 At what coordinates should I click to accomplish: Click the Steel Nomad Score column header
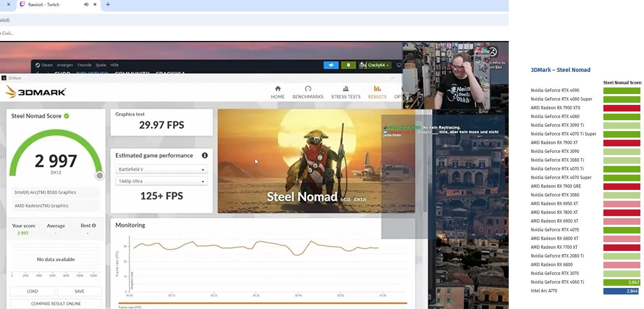pyautogui.click(x=623, y=83)
